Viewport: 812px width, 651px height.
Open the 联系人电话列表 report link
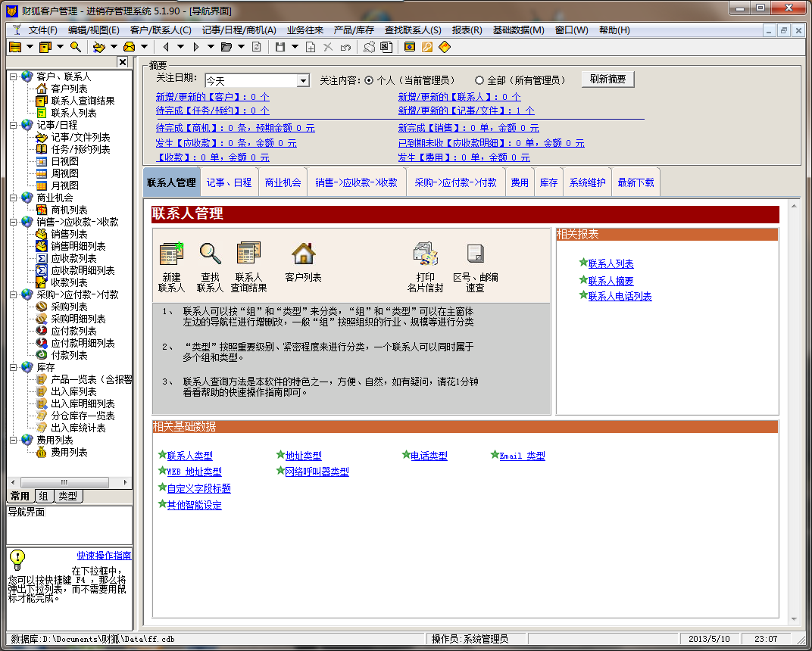tap(620, 296)
